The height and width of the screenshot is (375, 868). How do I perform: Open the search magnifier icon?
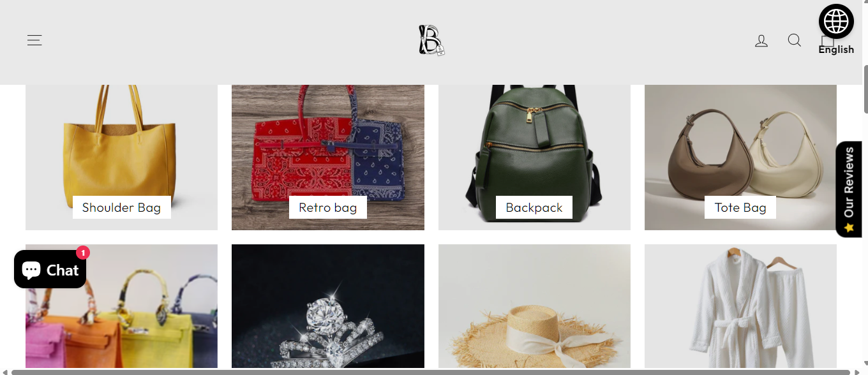(795, 40)
